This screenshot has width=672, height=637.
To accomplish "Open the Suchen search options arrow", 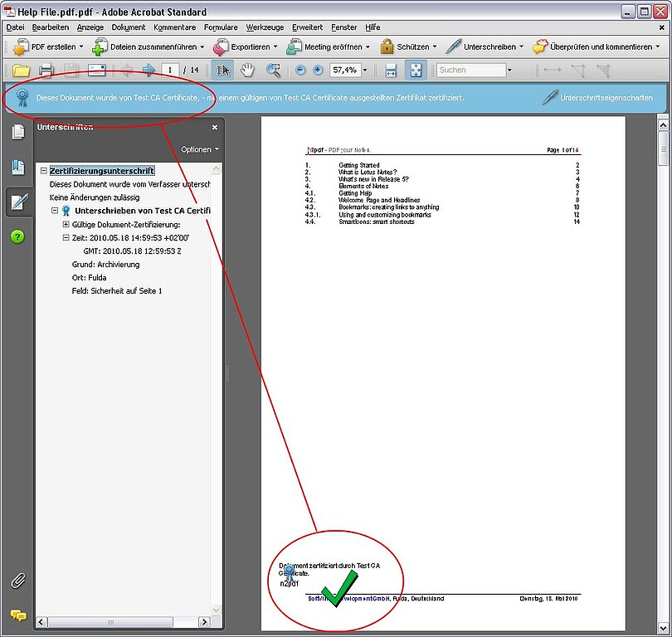I will [x=509, y=70].
